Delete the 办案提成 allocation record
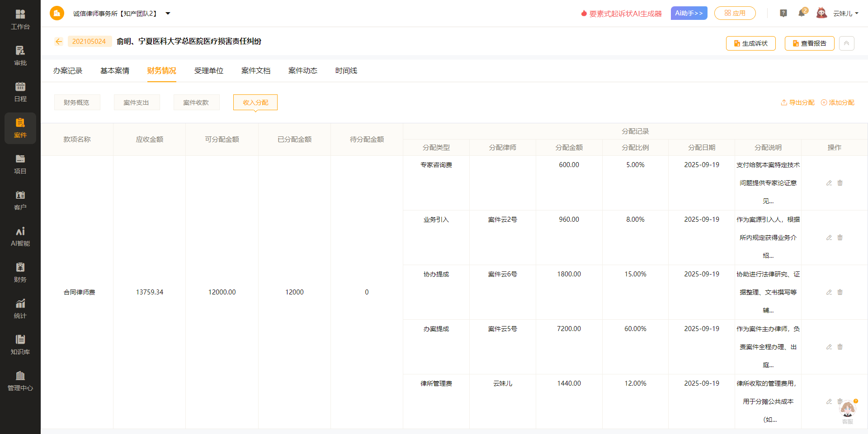This screenshot has height=434, width=868. (840, 347)
